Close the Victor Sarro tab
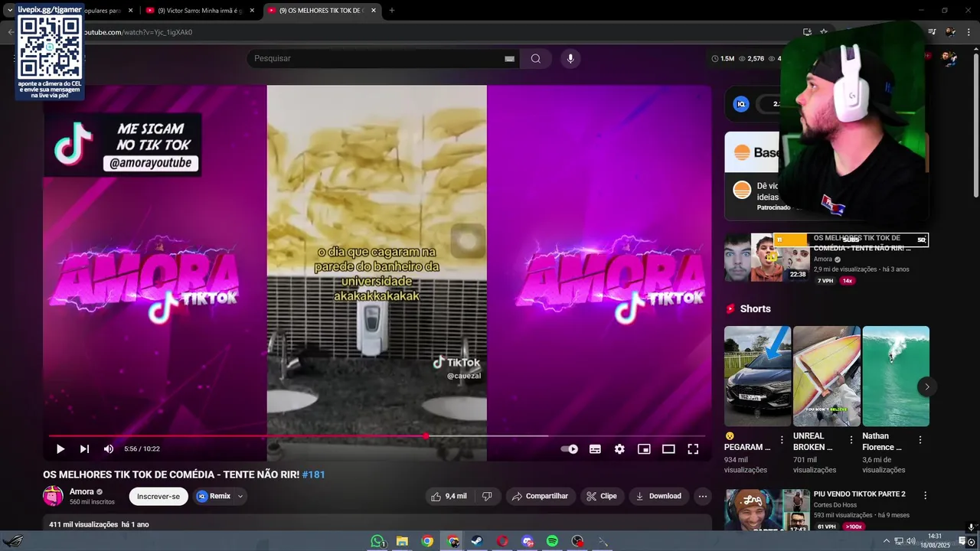 pos(252,11)
